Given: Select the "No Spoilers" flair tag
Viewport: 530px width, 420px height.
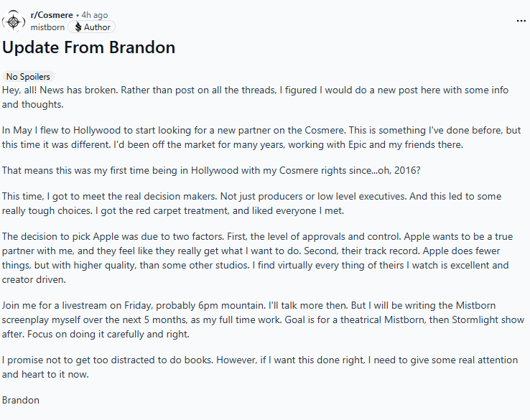Looking at the screenshot, I should coord(29,76).
